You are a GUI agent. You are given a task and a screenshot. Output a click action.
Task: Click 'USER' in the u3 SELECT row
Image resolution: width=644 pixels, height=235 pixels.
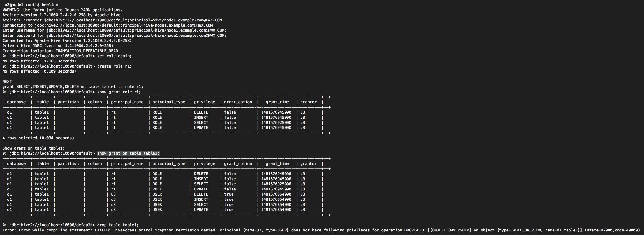coord(157,205)
